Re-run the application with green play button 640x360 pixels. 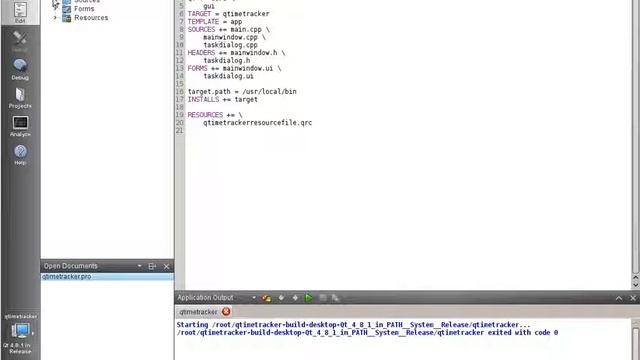309,298
